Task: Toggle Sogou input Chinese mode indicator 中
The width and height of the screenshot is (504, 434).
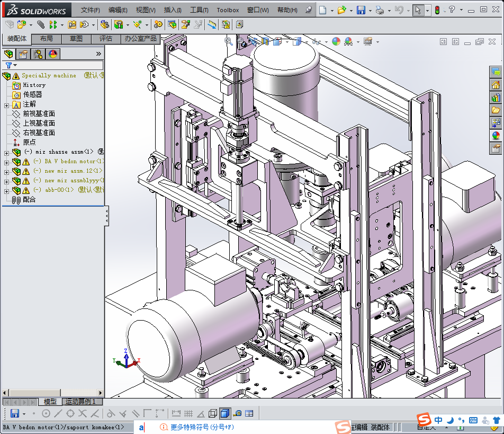Action: click(x=438, y=420)
